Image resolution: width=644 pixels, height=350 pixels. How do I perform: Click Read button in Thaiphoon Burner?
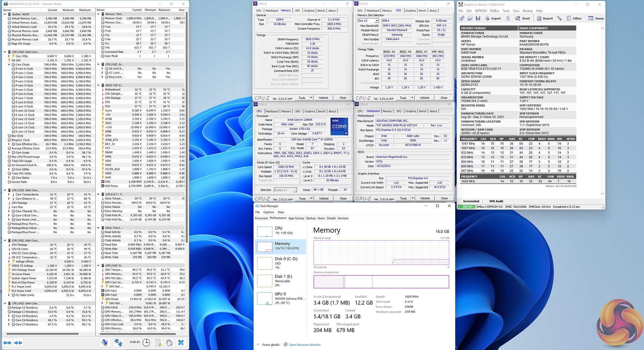(x=523, y=18)
